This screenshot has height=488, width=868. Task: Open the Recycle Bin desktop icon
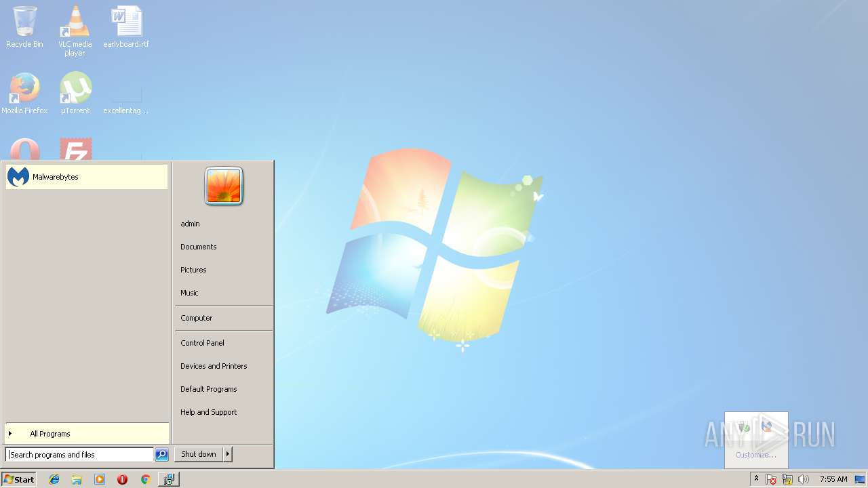pyautogui.click(x=24, y=27)
